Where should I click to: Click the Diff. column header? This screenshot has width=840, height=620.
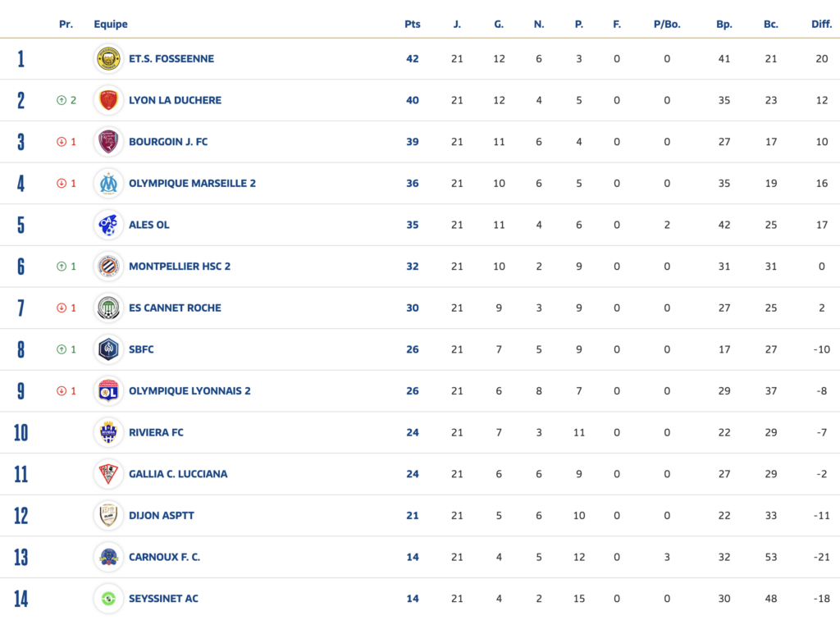(821, 25)
